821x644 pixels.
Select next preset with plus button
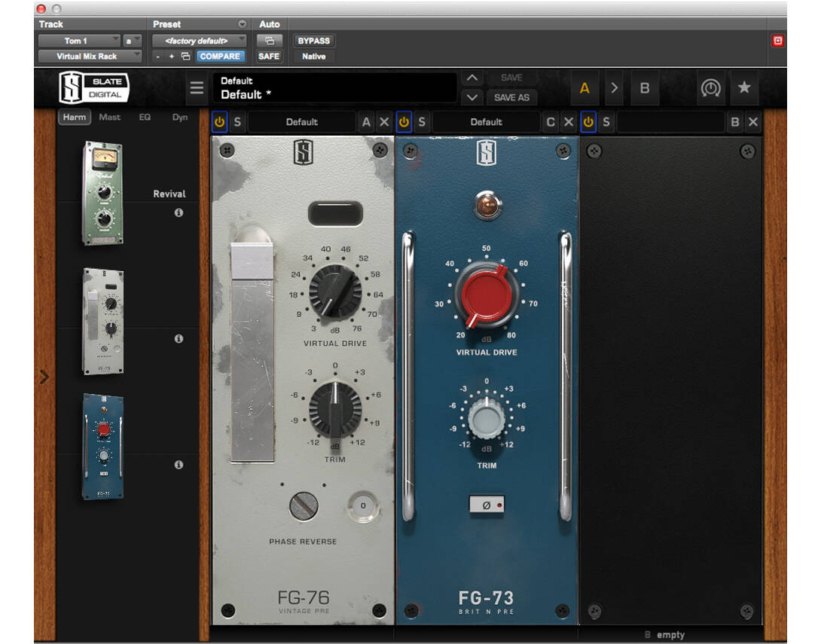point(171,56)
